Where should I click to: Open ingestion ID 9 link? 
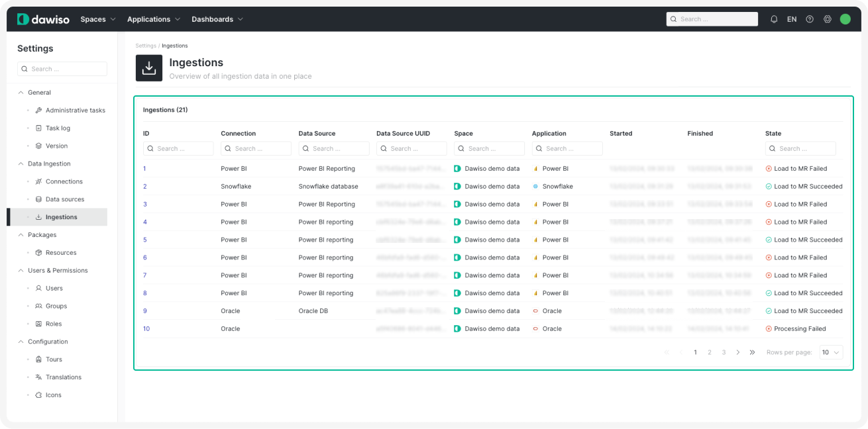(145, 310)
